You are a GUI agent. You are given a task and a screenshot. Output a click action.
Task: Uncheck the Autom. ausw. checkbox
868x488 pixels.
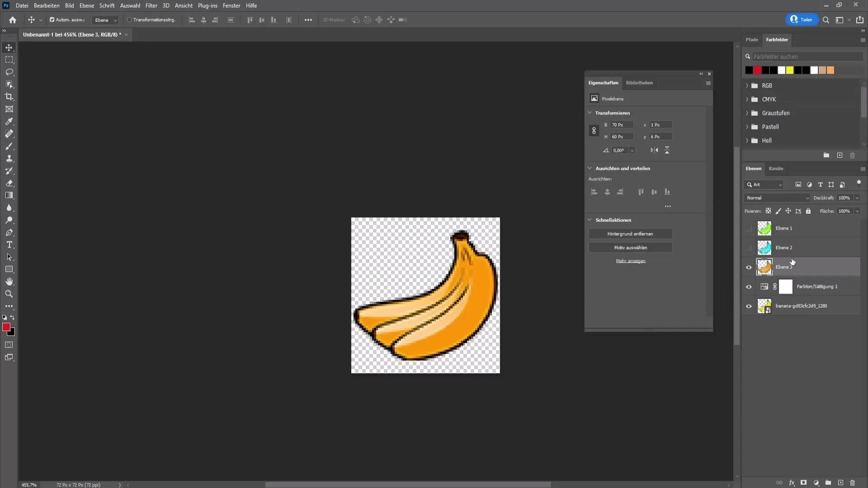pyautogui.click(x=52, y=20)
